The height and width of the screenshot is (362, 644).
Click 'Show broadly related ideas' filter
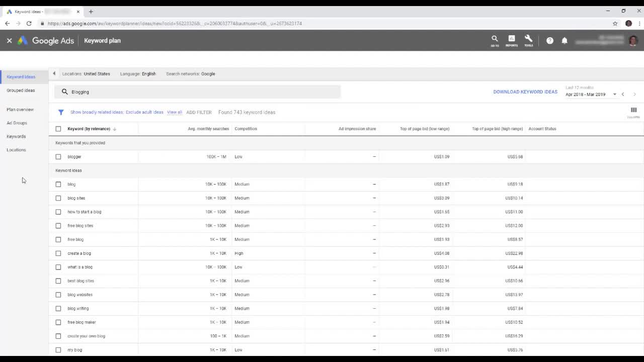coord(97,112)
